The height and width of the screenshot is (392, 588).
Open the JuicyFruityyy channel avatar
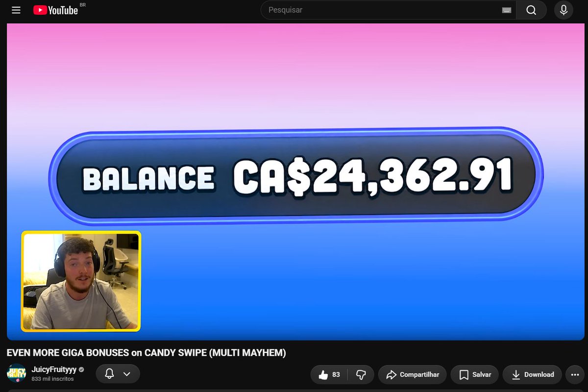(17, 374)
